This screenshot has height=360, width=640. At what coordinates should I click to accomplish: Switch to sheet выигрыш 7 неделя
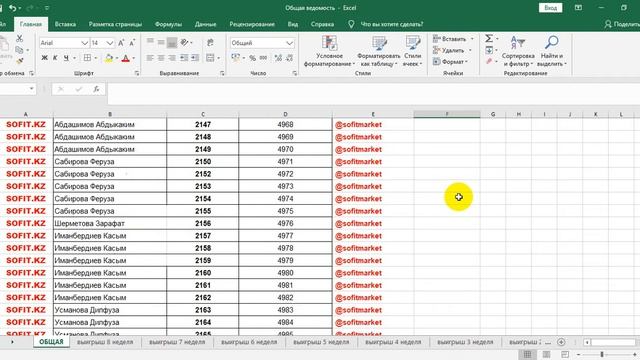177,342
